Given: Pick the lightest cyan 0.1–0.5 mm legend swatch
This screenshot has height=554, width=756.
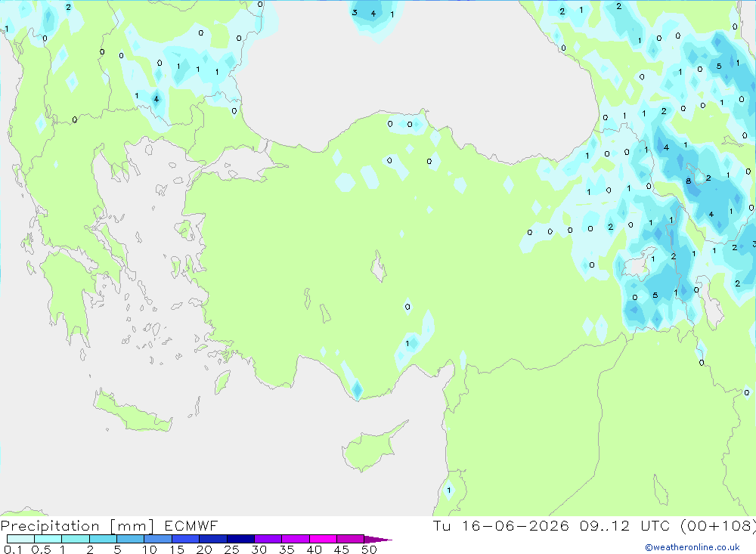Looking at the screenshot, I should tap(20, 539).
